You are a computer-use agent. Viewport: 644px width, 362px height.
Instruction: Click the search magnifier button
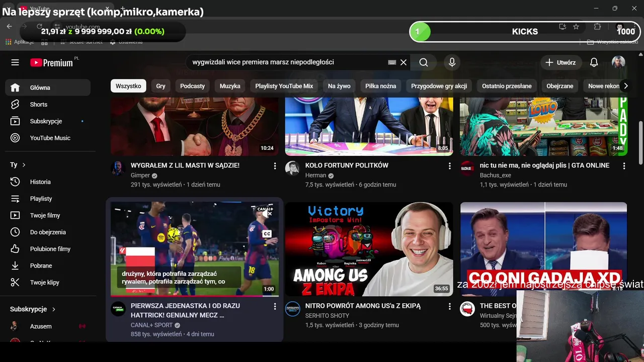[x=424, y=62]
